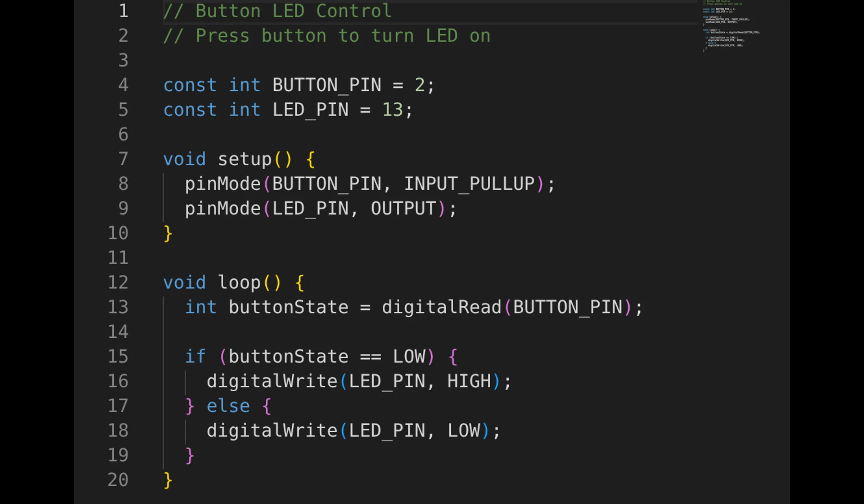Click buttonState variable declaration on line 13

pyautogui.click(x=288, y=307)
